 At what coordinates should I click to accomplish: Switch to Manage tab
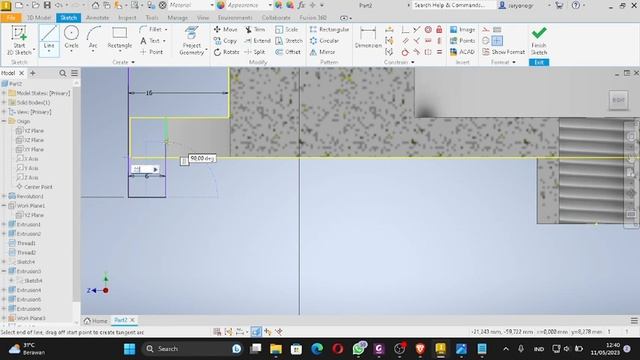coord(178,18)
